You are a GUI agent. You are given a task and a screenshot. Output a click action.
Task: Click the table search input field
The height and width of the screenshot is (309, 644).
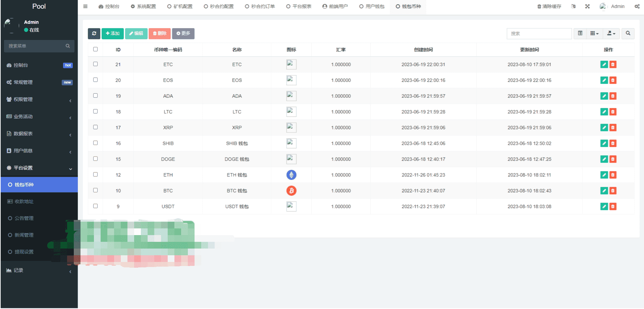tap(539, 34)
